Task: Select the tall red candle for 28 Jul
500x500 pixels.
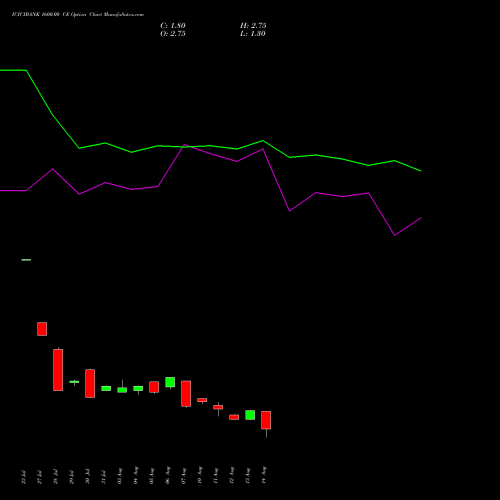Action: pyautogui.click(x=58, y=370)
